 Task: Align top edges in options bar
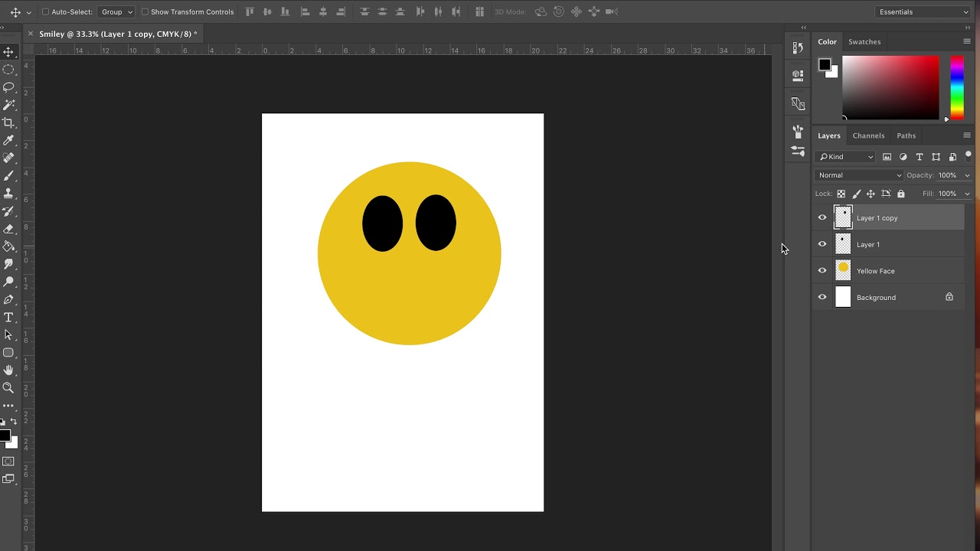click(250, 11)
